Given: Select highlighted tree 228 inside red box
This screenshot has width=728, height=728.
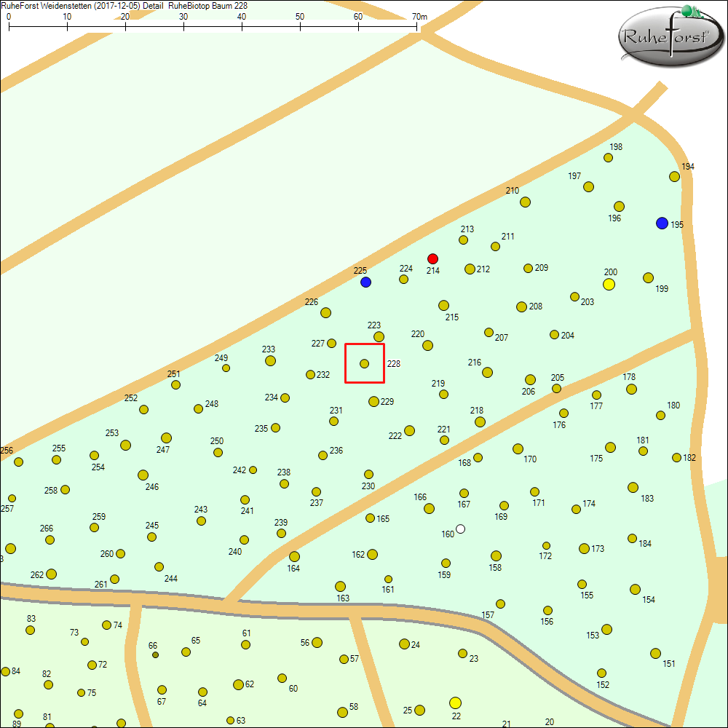Looking at the screenshot, I should click(365, 363).
